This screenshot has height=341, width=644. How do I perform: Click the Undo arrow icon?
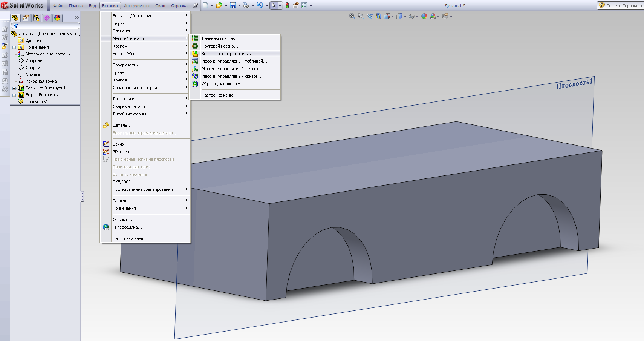pos(260,6)
